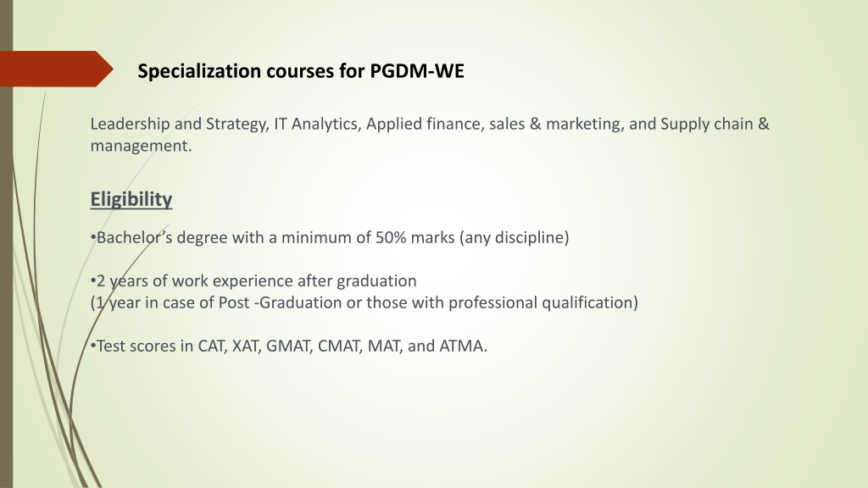
Task: Select the underlined 'Eligibility' heading
Action: [x=131, y=199]
